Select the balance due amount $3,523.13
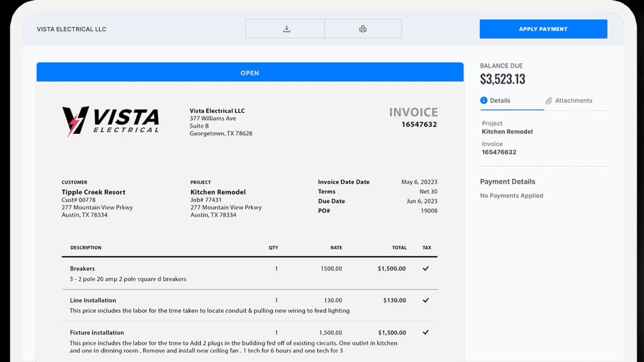The height and width of the screenshot is (362, 644). [x=503, y=79]
